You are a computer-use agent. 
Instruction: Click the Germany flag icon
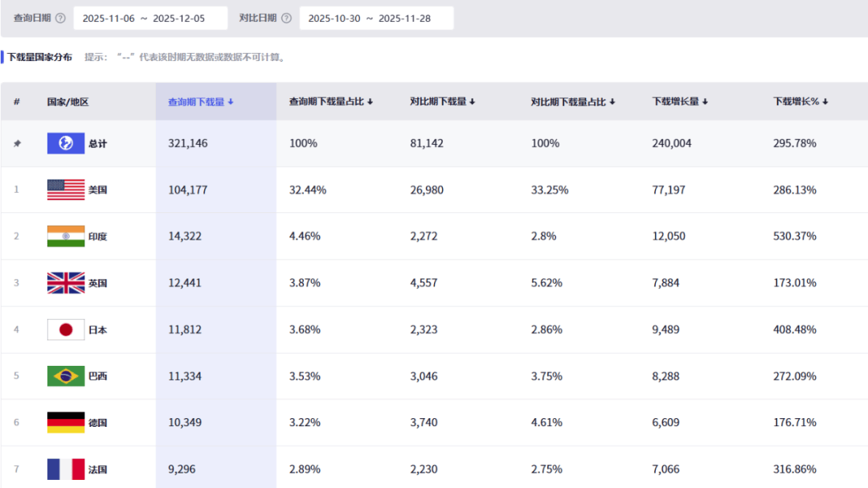[x=66, y=423]
